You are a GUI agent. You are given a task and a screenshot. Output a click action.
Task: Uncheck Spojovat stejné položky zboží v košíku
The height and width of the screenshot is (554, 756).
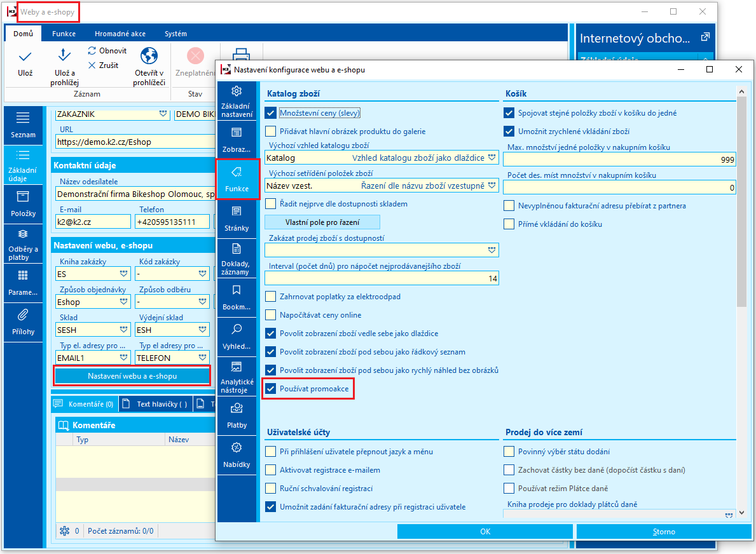tap(509, 113)
